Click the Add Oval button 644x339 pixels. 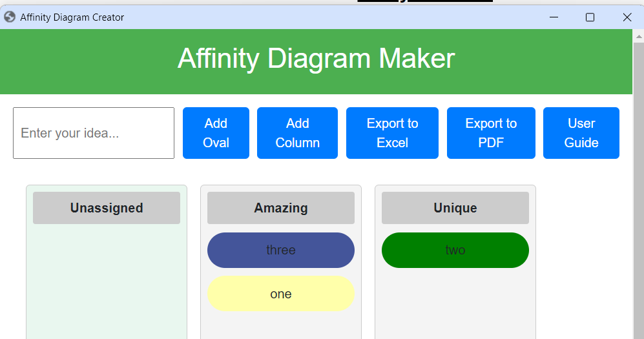[216, 133]
